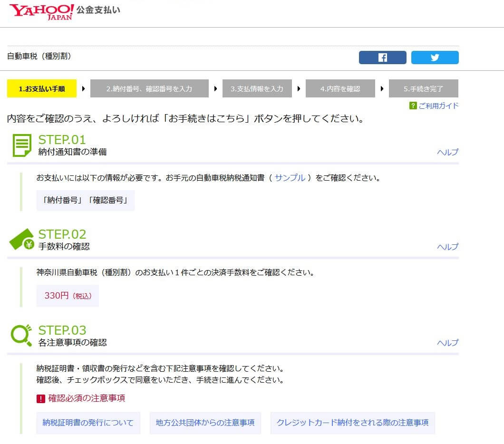Open クレジットカード納付をされる際の注意事項 notice
This screenshot has height=444, width=504.
coord(352,423)
